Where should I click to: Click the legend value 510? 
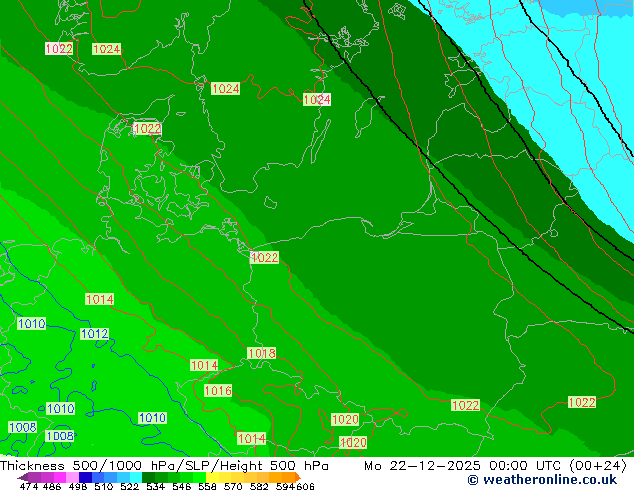[x=104, y=486]
